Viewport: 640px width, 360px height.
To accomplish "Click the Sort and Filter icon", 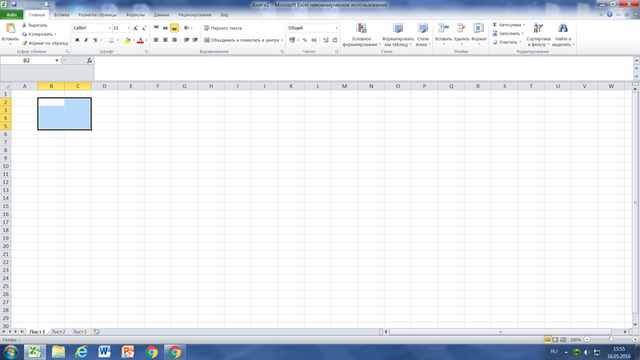I will tap(538, 28).
